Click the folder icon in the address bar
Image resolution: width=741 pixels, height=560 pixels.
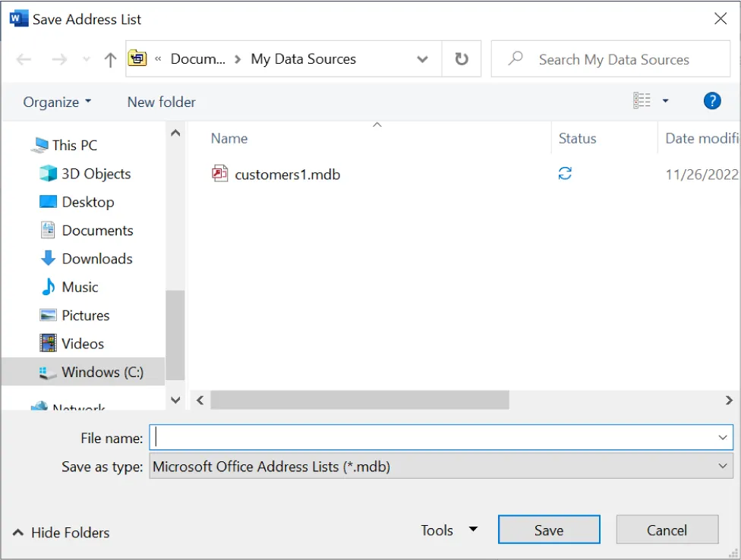point(138,58)
